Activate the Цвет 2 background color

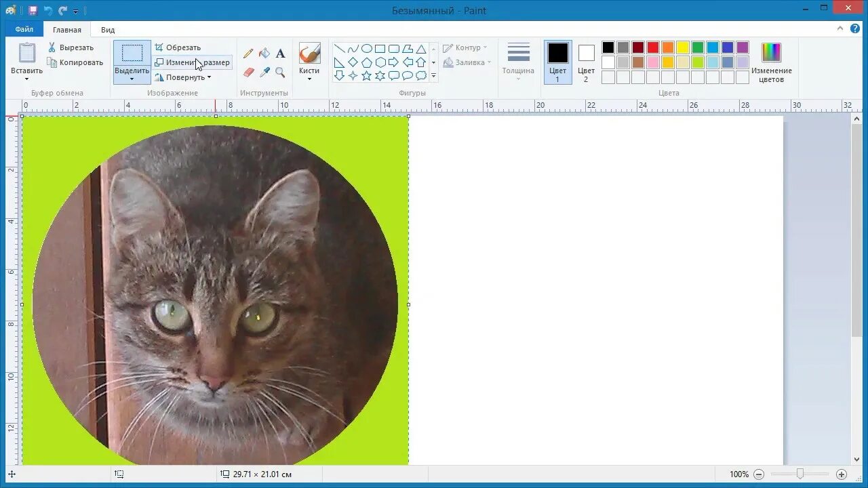point(587,62)
